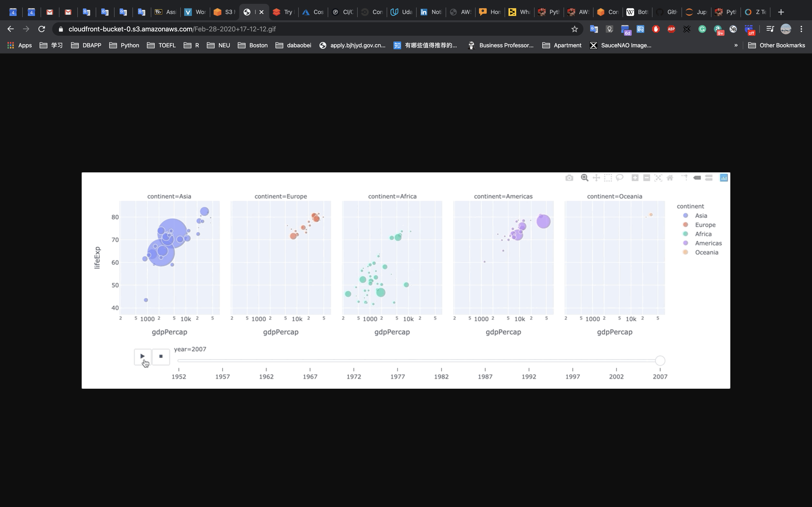Toggle Asia trace in the legend
The height and width of the screenshot is (507, 812).
click(701, 216)
